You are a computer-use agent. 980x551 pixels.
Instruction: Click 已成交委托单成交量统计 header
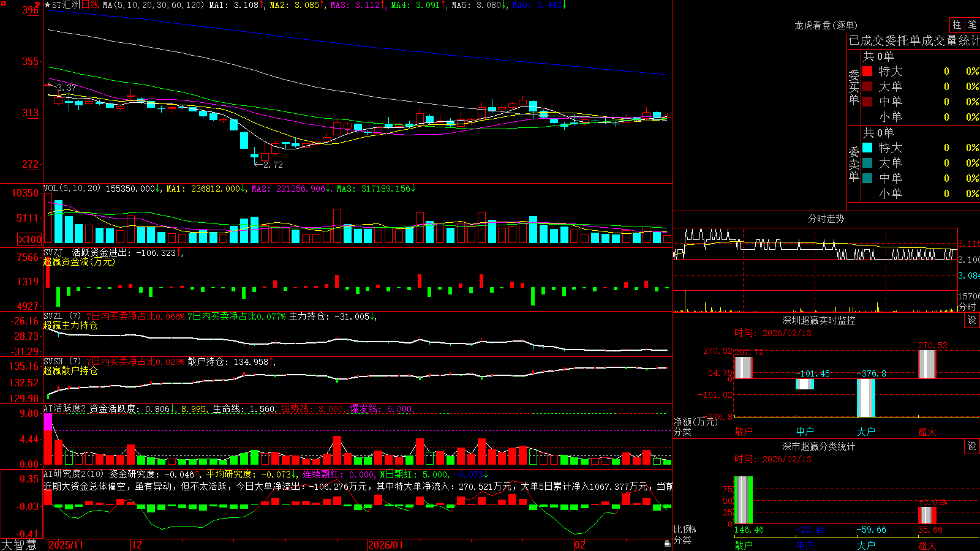point(914,40)
